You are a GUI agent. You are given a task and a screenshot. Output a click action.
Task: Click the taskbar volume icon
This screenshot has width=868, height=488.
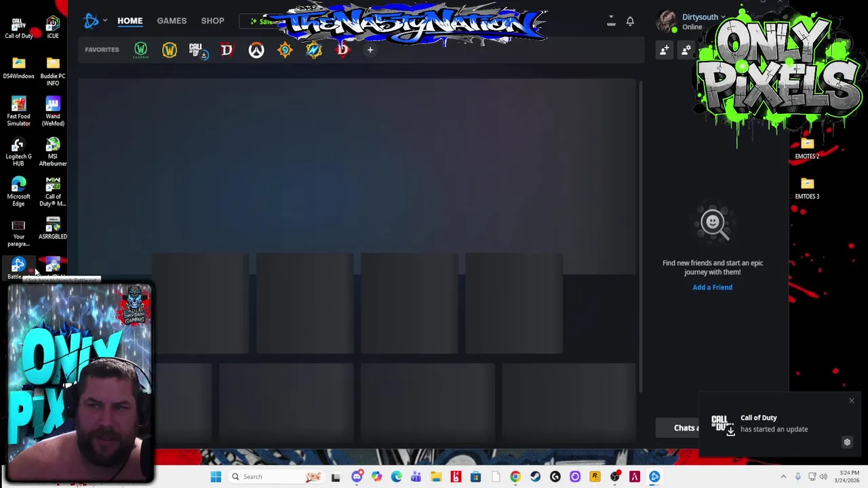coord(825,476)
